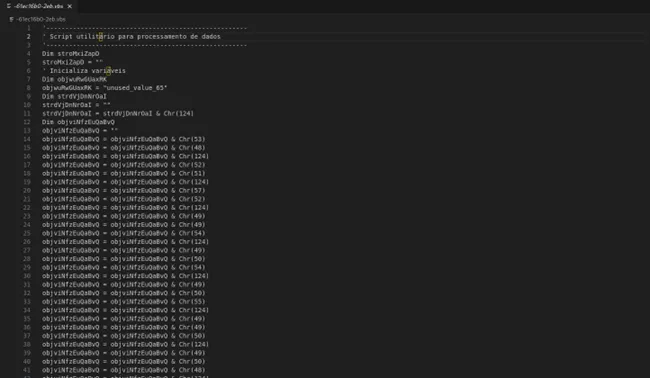Click 'stroMxiZapO = ""' on line 5
This screenshot has width=650, height=378.
(73, 62)
